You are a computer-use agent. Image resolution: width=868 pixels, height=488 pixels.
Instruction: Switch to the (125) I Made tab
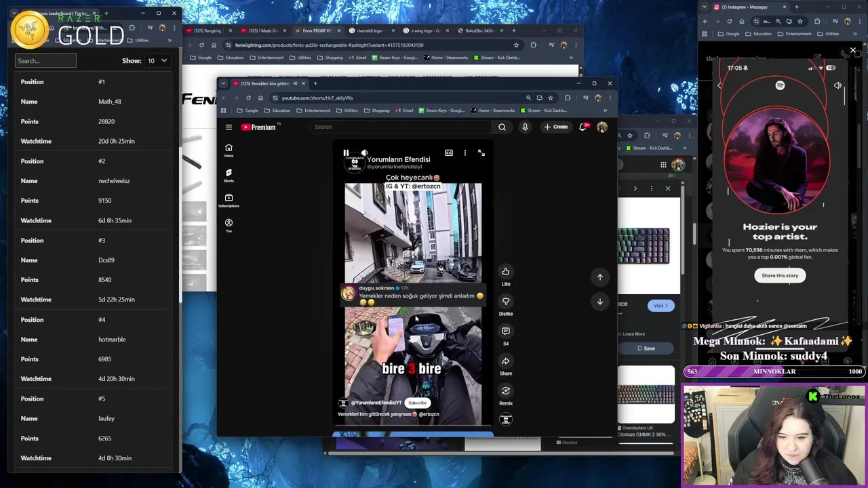point(262,30)
